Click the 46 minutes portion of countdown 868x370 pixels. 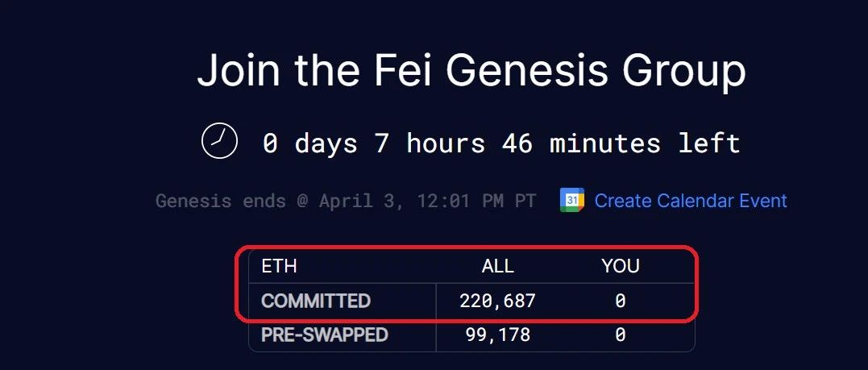582,143
